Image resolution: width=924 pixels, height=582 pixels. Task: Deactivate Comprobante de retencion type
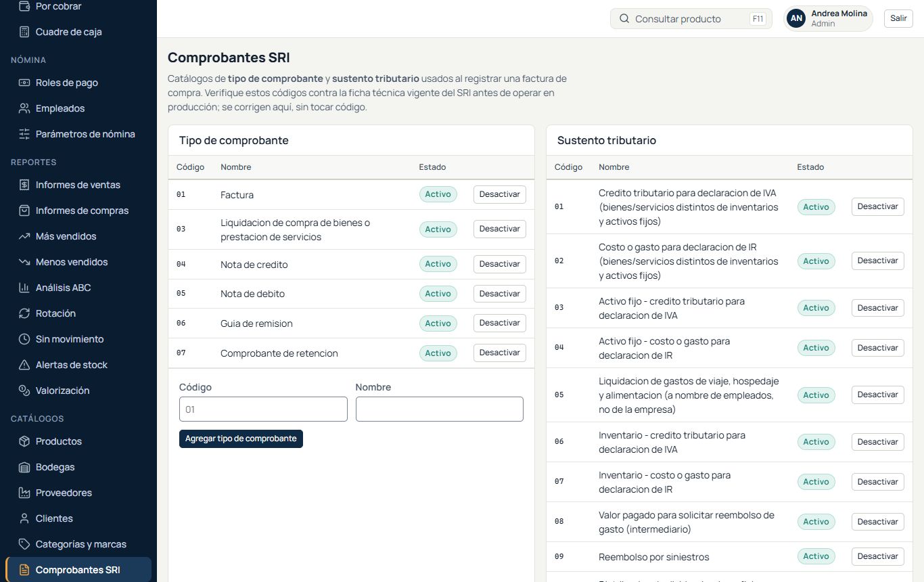(499, 353)
